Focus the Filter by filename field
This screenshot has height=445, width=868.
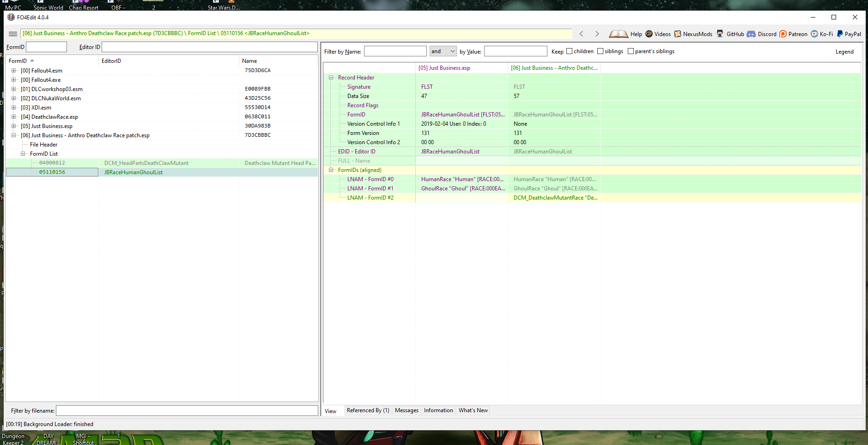pyautogui.click(x=187, y=410)
